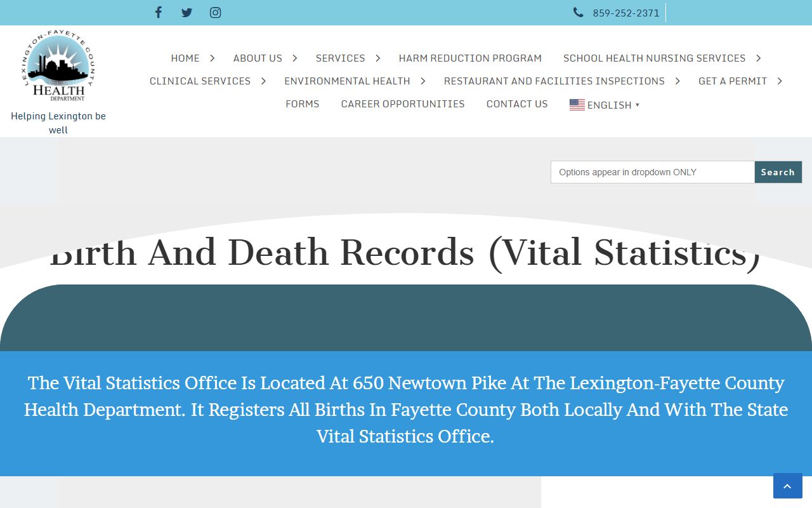Go to the Home menu item
Screen dimensions: 812x508
pyautogui.click(x=185, y=58)
